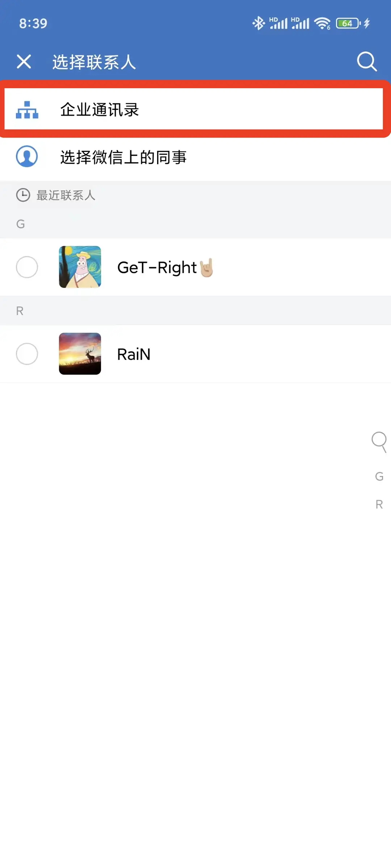Close the contact selection screen
This screenshot has width=391, height=868.
(x=24, y=61)
